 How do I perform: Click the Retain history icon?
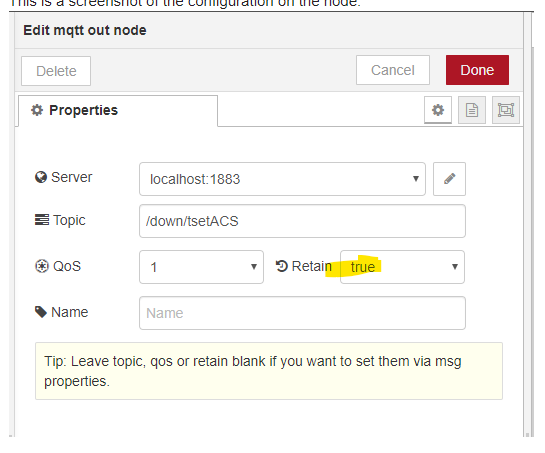point(282,266)
